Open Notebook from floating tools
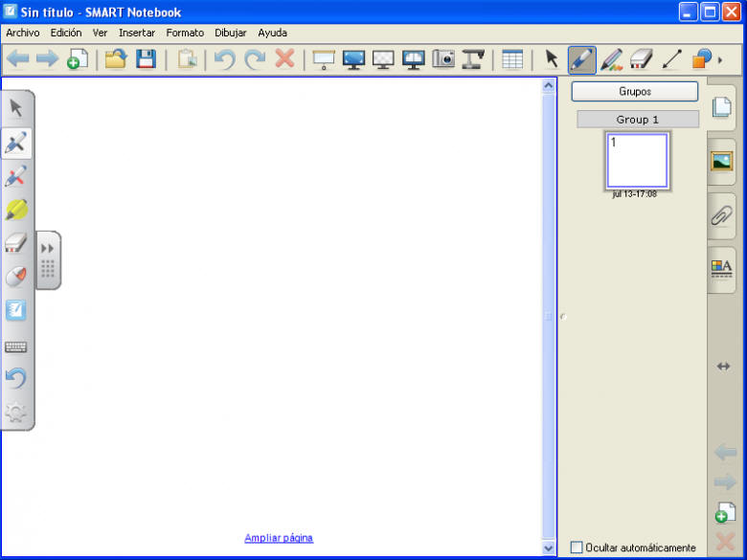This screenshot has width=747, height=560. pyautogui.click(x=16, y=310)
